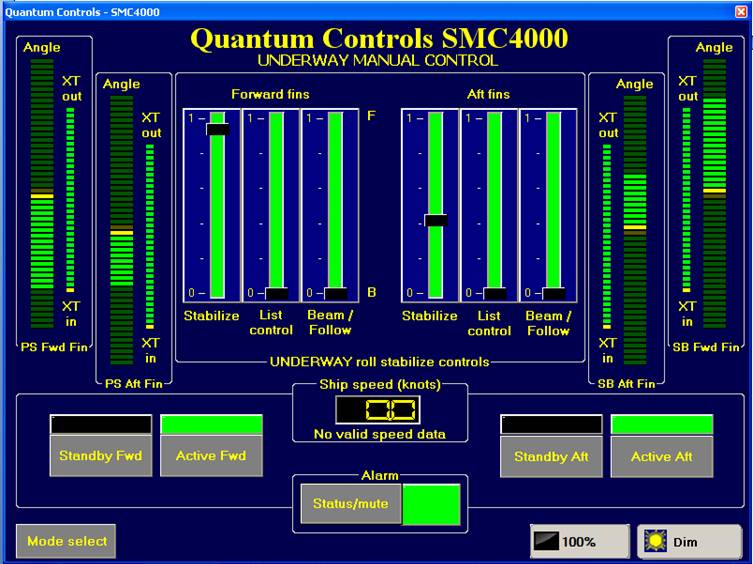Screen dimensions: 753x564
Task: Click the 'No valid speed data' message
Action: [x=379, y=434]
